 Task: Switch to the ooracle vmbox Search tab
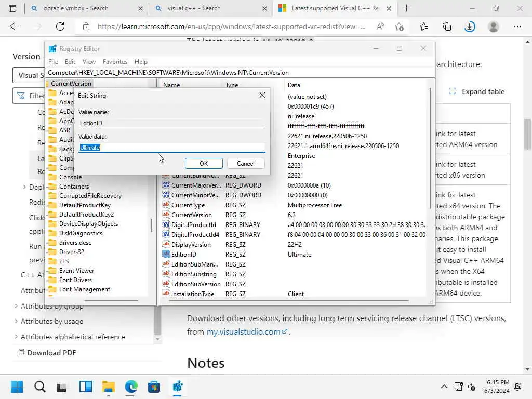[87, 8]
